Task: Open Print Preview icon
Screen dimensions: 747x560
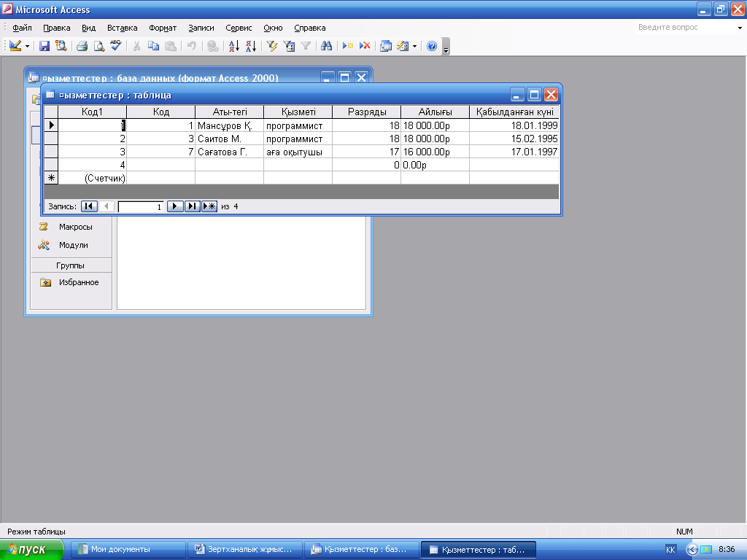Action: 98,46
